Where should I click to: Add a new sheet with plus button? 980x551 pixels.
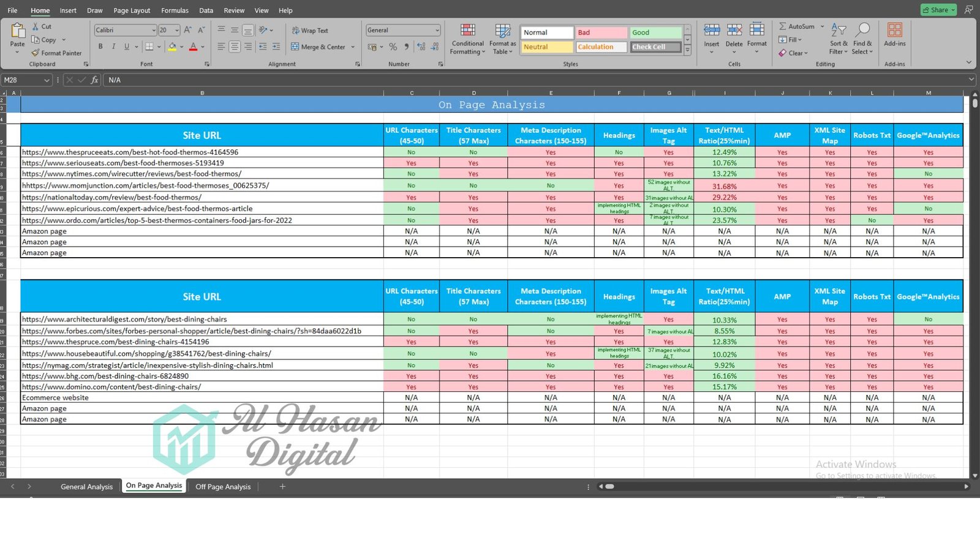pyautogui.click(x=282, y=487)
